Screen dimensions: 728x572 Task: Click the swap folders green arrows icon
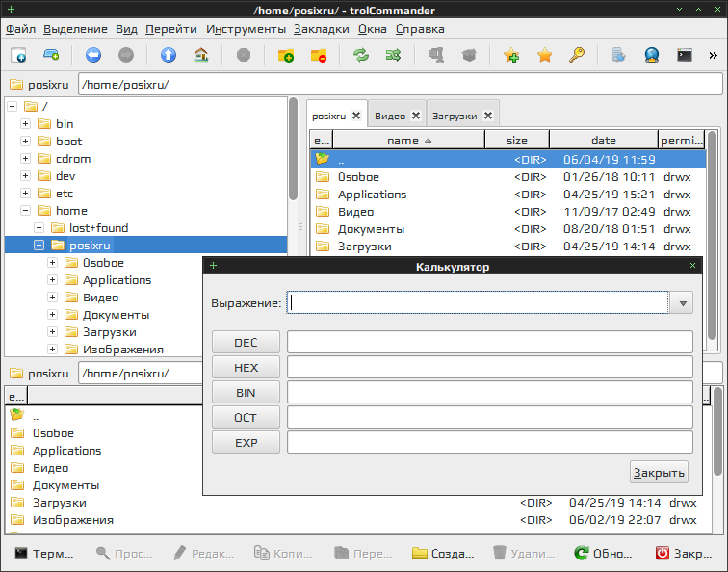(x=361, y=55)
